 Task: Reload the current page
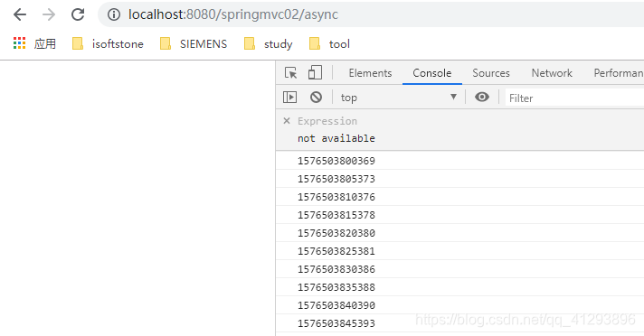pos(78,14)
